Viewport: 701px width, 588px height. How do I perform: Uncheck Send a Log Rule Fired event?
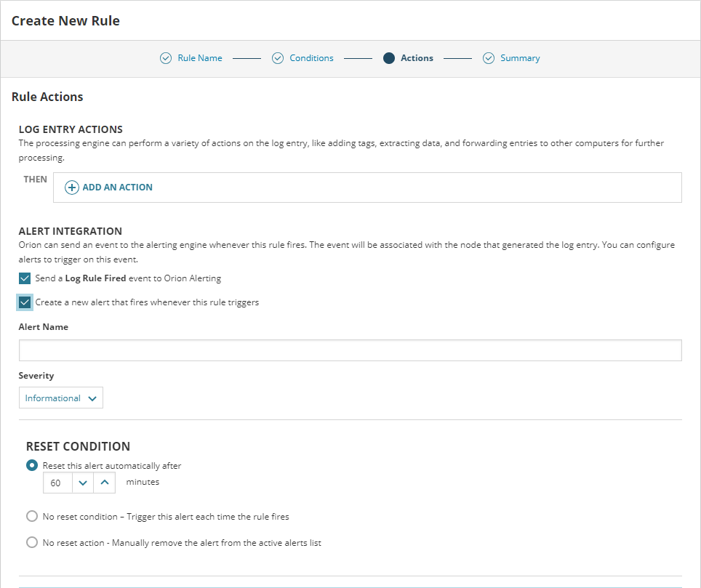click(25, 278)
